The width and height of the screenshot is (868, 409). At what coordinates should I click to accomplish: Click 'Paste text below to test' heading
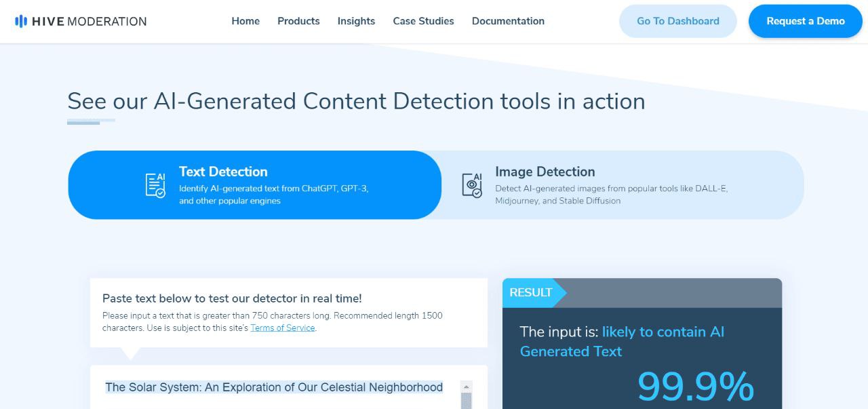tap(232, 298)
